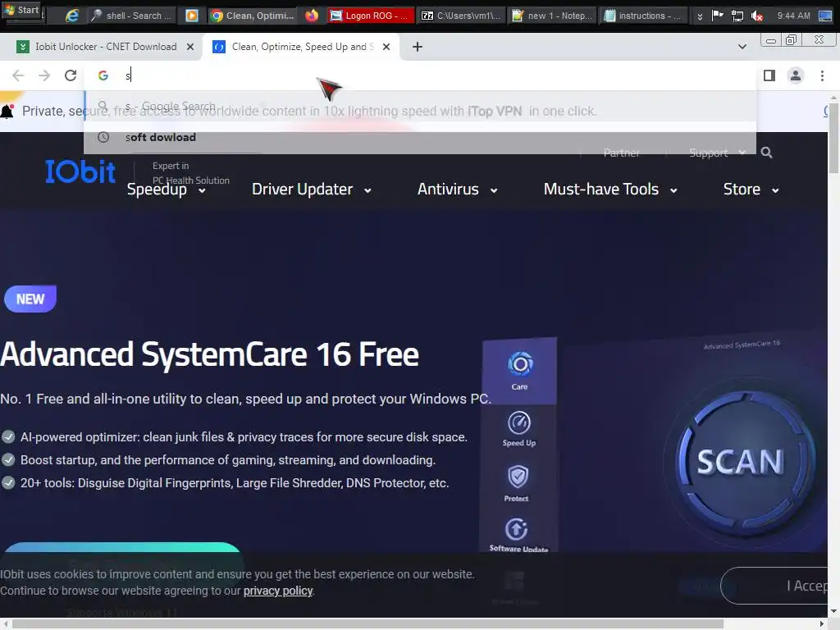
Task: Click the muted volume tray icon
Action: (x=757, y=16)
